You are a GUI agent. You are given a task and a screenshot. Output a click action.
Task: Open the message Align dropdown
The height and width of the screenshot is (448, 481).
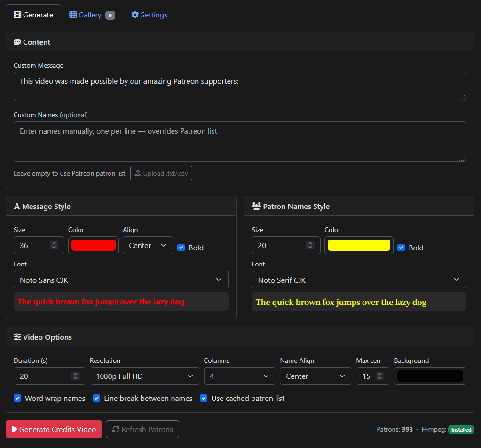(x=148, y=245)
